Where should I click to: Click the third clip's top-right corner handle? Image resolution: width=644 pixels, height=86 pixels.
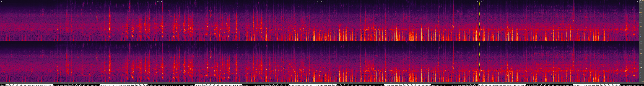coord(477,2)
